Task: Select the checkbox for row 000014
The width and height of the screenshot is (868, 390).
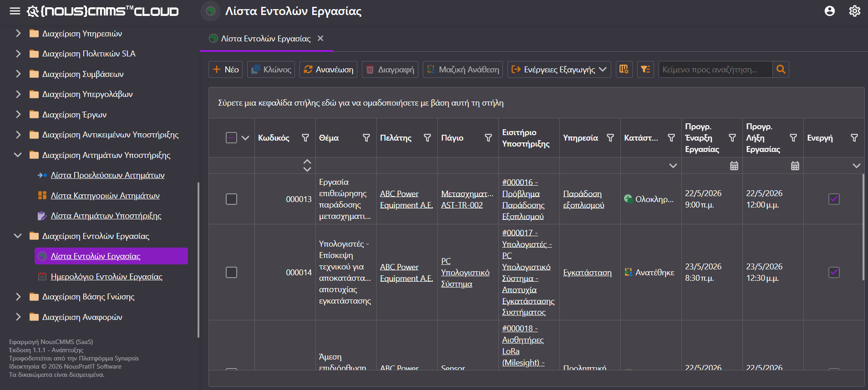Action: (x=231, y=272)
